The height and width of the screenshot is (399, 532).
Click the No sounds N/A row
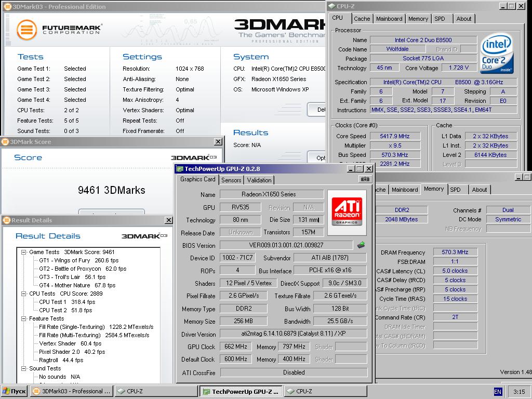pos(59,377)
